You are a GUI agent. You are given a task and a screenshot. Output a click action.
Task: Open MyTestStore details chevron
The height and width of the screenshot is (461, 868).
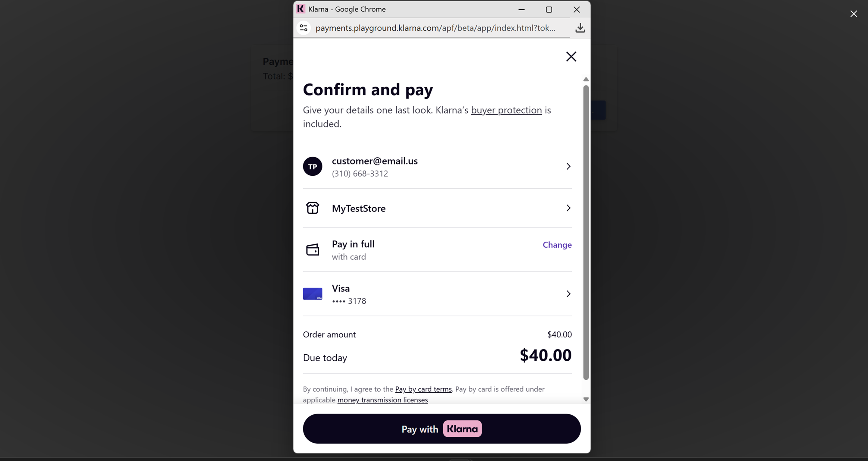pyautogui.click(x=568, y=208)
